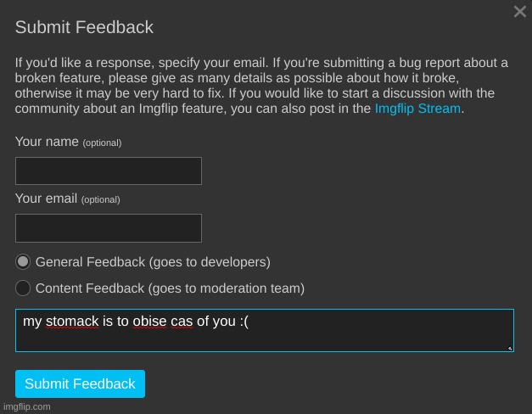Click the 'Your name' field label

click(x=47, y=142)
